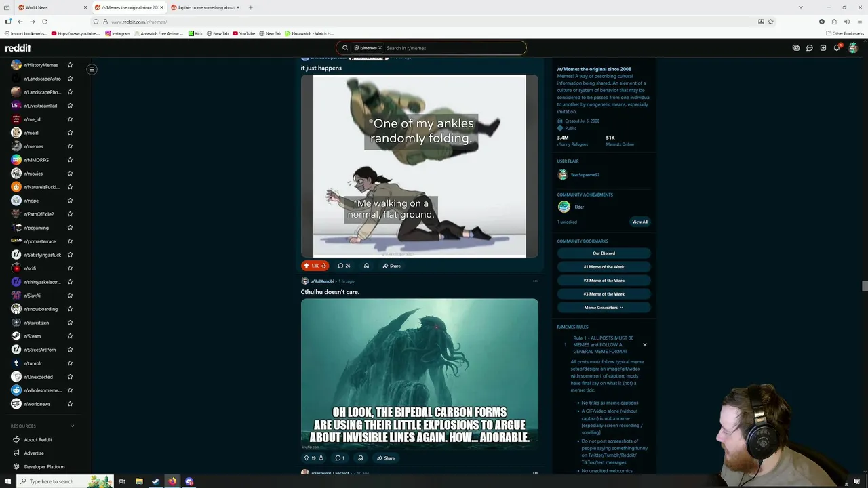The height and width of the screenshot is (488, 868).
Task: Open File Explorer from the taskbar
Action: click(139, 481)
